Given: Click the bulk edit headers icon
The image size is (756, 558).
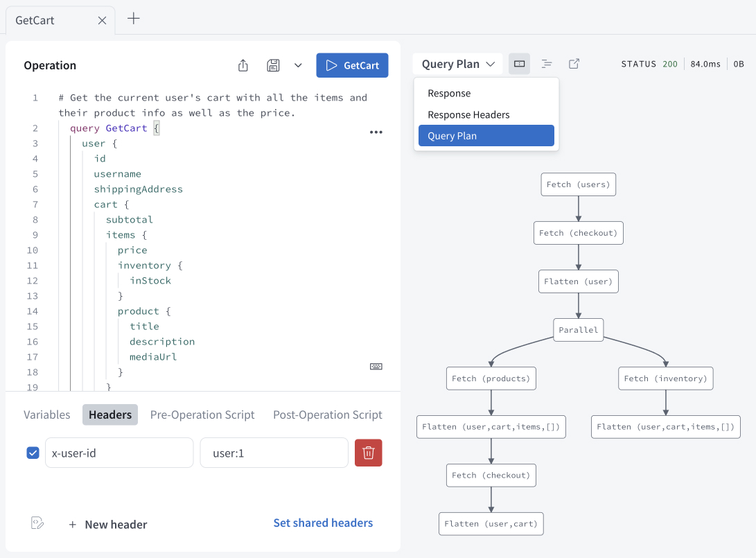Looking at the screenshot, I should pos(37,523).
